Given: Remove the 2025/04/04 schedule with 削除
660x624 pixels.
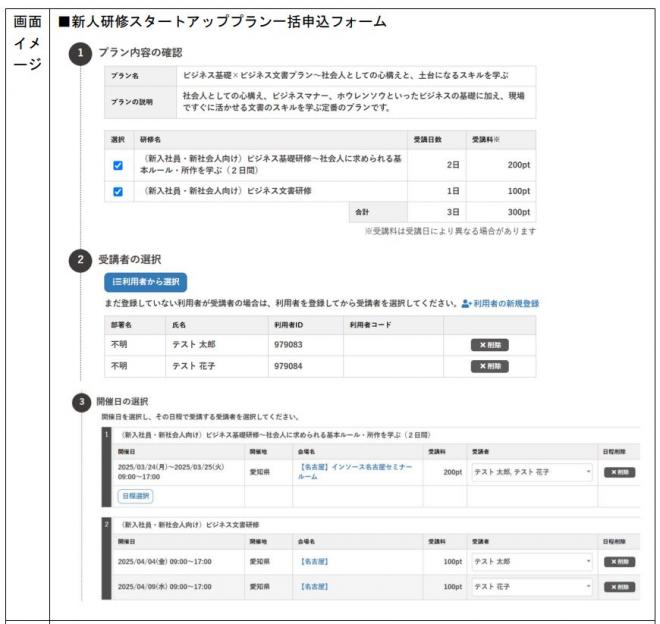Looking at the screenshot, I should click(x=619, y=562).
